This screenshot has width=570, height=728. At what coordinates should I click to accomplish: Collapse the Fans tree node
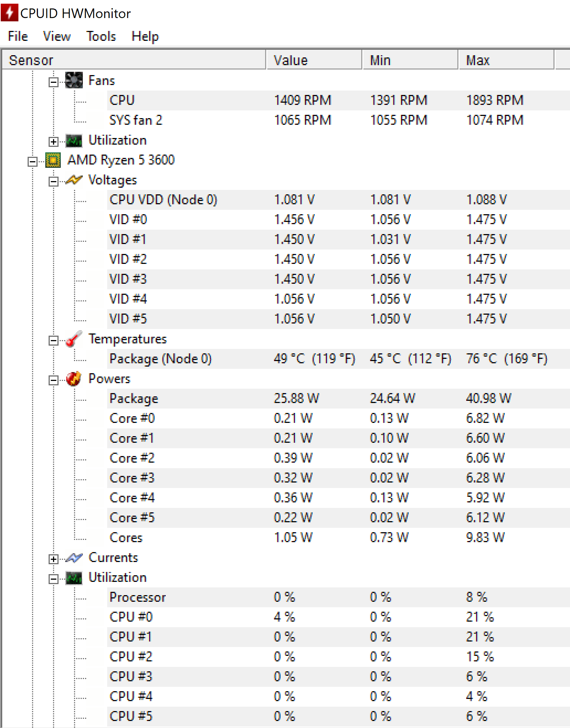pyautogui.click(x=53, y=82)
